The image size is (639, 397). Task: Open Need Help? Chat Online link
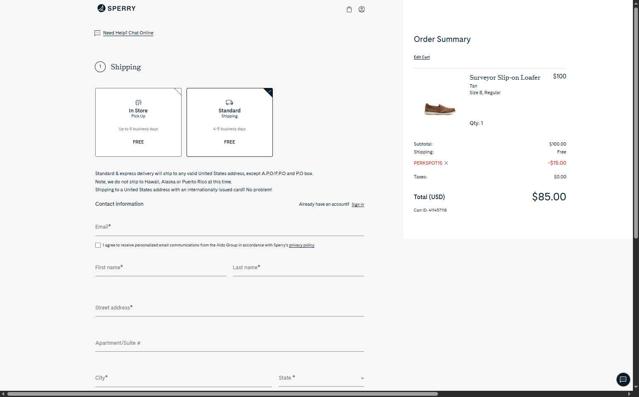pos(128,33)
